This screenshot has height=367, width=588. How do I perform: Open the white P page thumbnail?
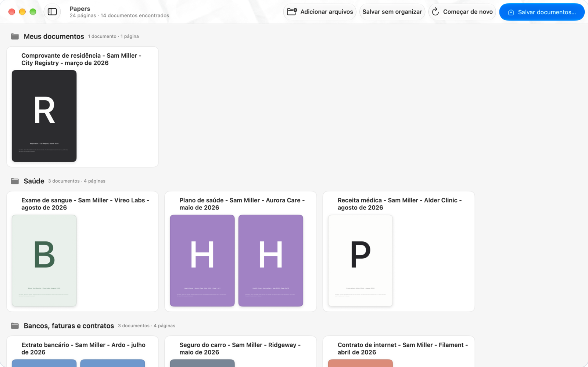point(361,261)
